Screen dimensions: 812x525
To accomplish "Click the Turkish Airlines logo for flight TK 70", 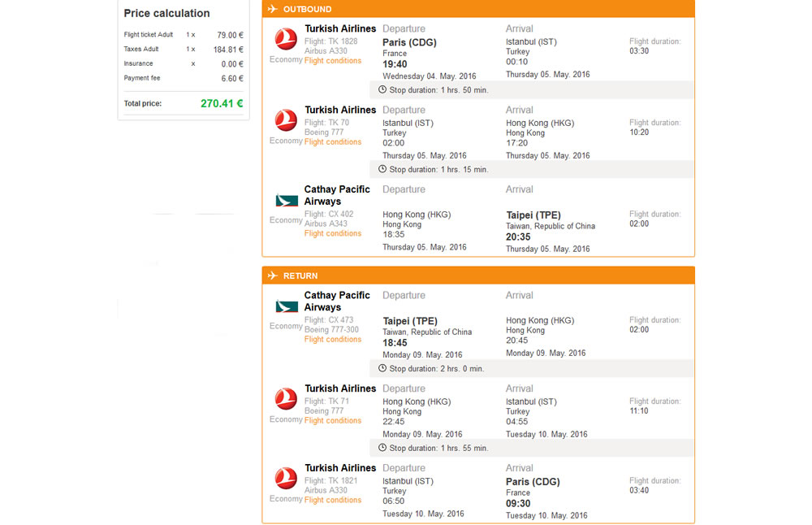I will 286,120.
